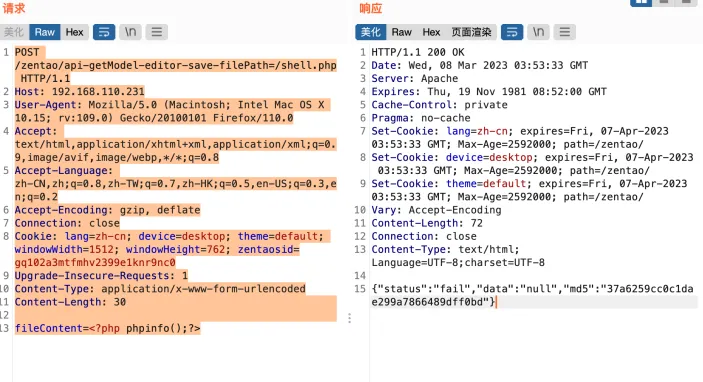Viewport: 703px width, 382px height.
Task: Click the Upgrade-Insecure-Requests: 1 line
Action: tap(101, 276)
